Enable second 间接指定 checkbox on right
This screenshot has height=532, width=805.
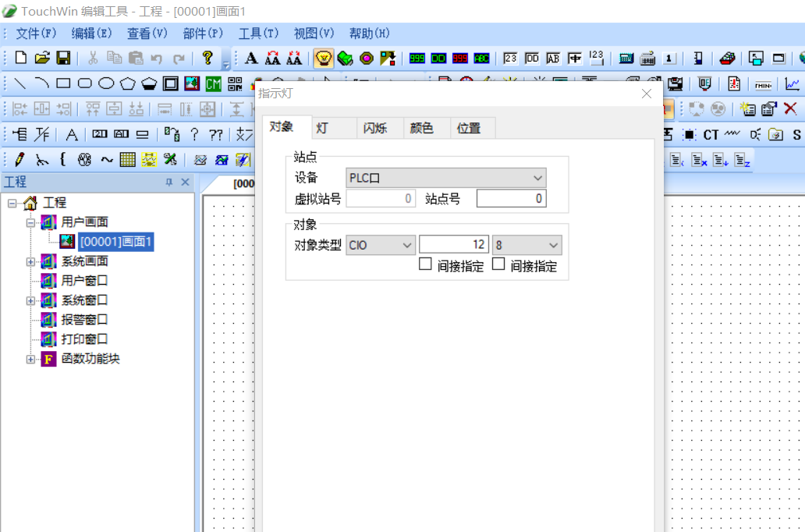498,264
